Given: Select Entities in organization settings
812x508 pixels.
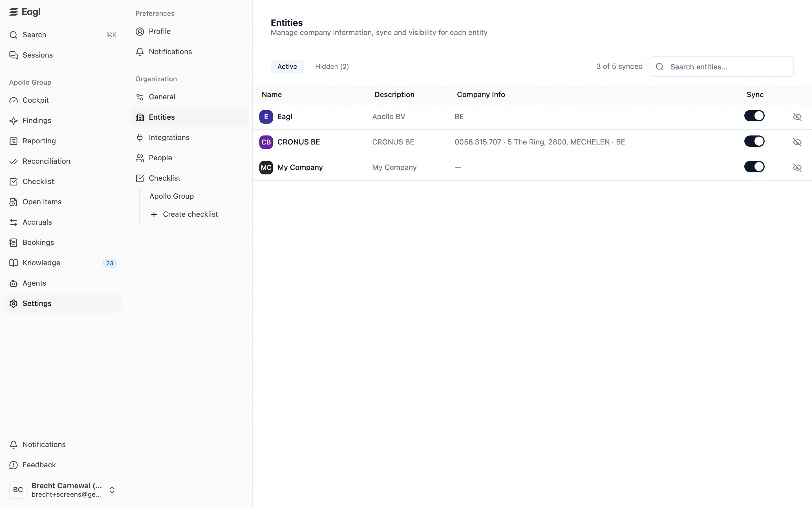Looking at the screenshot, I should (189, 117).
